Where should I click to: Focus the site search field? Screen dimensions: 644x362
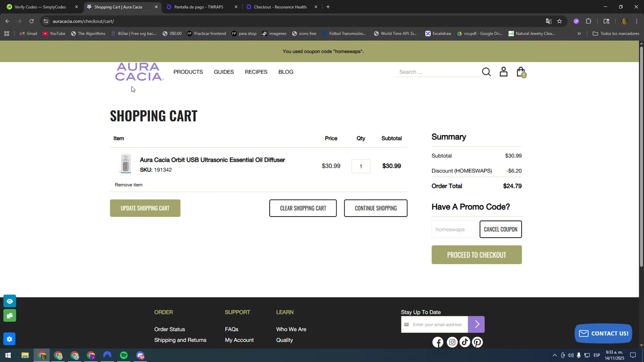[438, 72]
